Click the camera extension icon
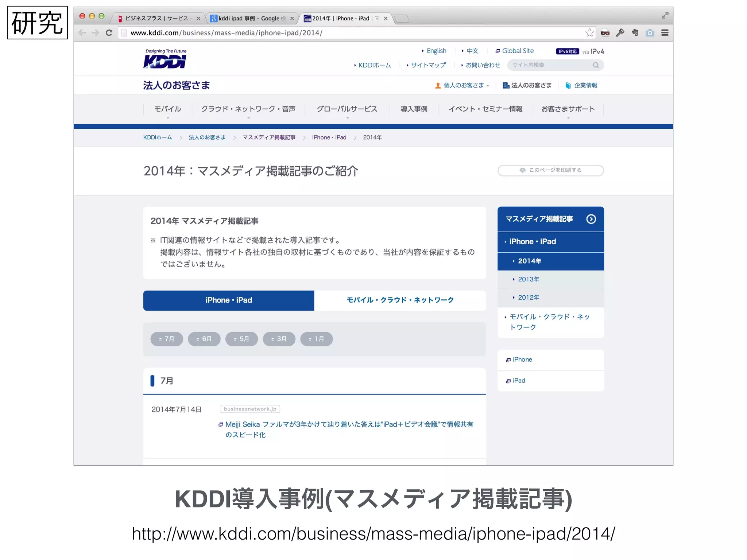 click(x=650, y=33)
